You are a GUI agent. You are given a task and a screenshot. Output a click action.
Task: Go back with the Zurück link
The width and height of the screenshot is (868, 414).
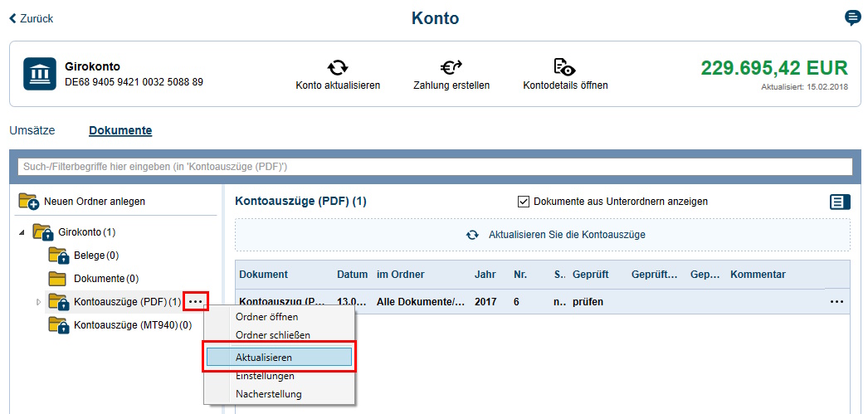31,18
